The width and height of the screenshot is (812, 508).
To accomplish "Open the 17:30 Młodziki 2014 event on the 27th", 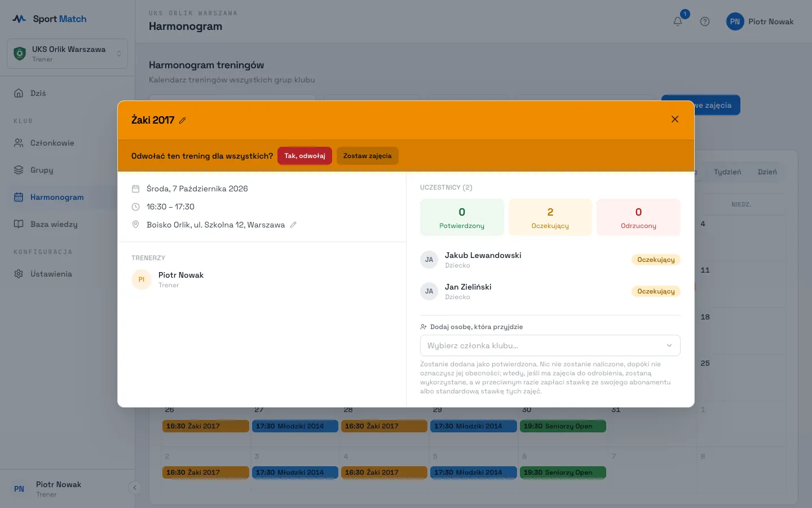I will click(295, 426).
